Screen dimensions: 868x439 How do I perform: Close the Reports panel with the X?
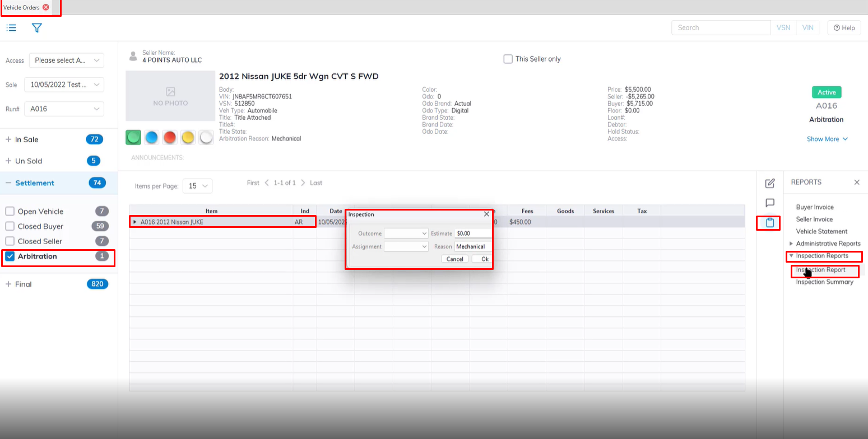[x=856, y=182]
